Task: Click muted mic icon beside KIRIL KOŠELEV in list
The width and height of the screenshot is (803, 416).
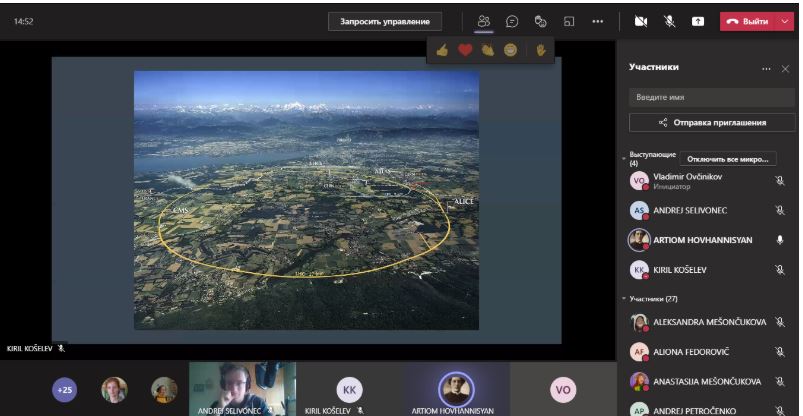Action: [779, 269]
